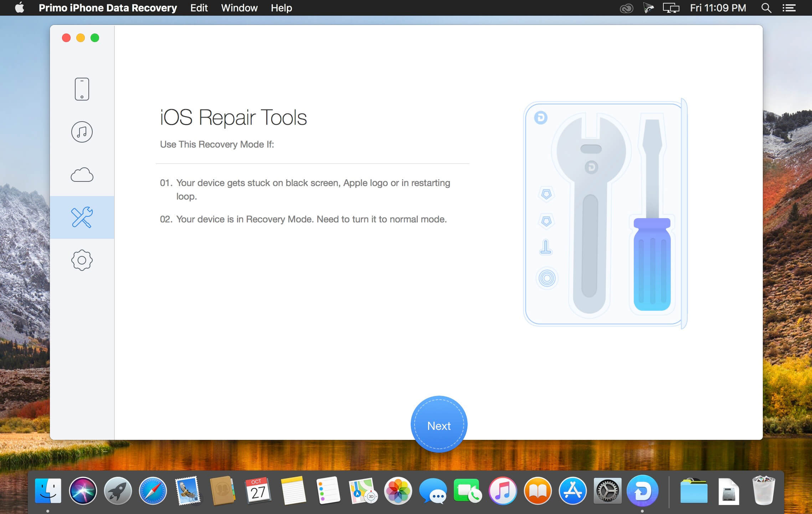Open the Help menu
The width and height of the screenshot is (812, 514).
click(281, 8)
